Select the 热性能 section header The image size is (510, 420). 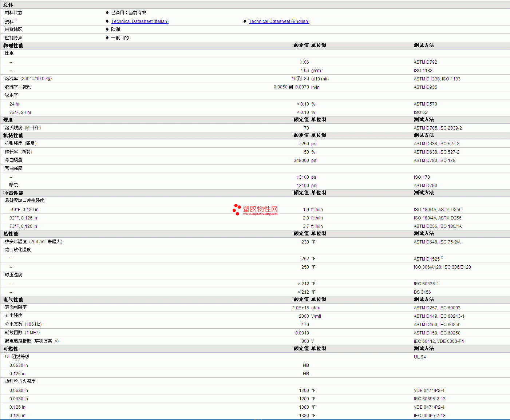[x=11, y=234]
